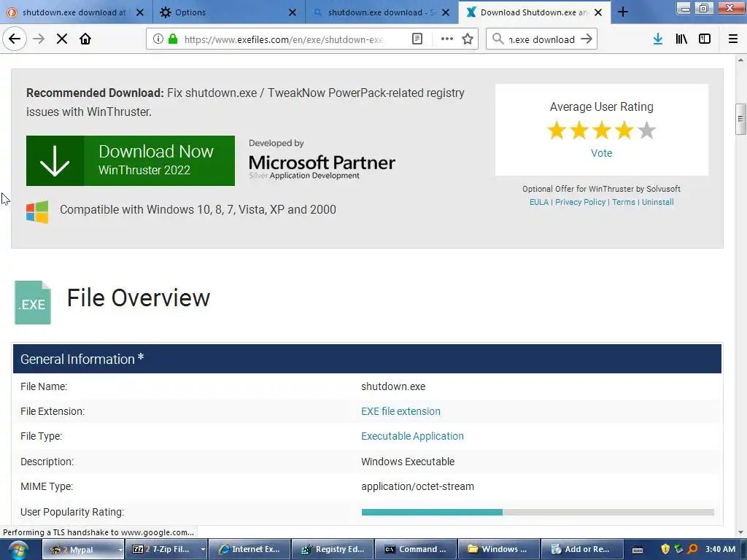Close the first shutdown.exe download tab
Image resolution: width=747 pixels, height=560 pixels.
tap(139, 12)
